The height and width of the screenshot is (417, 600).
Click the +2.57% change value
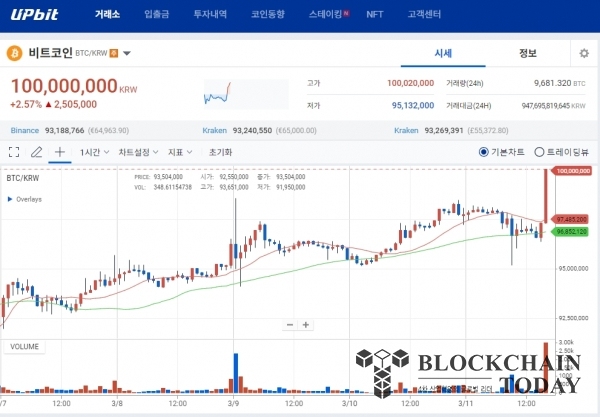point(26,104)
